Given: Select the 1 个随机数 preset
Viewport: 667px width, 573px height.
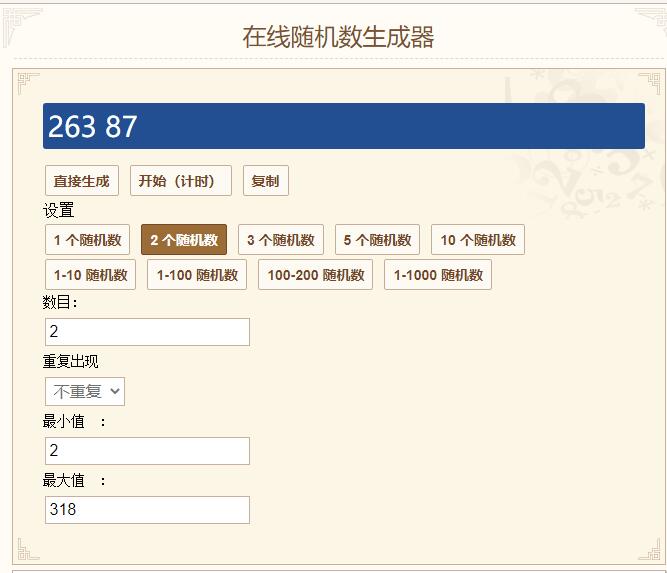Looking at the screenshot, I should click(x=87, y=240).
